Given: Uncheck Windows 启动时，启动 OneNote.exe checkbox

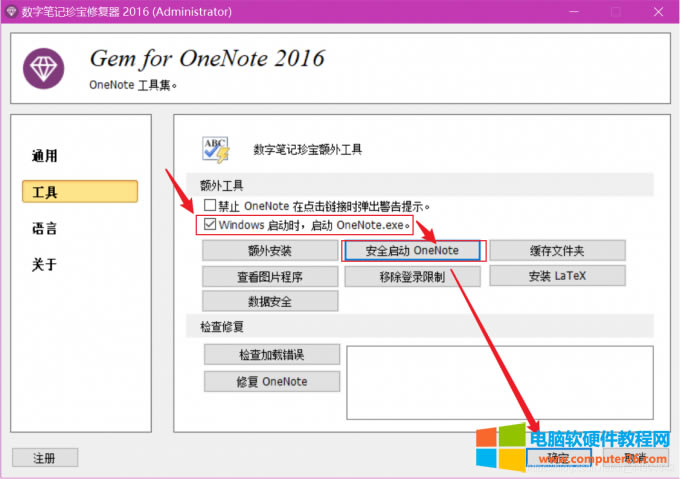Looking at the screenshot, I should [x=210, y=224].
